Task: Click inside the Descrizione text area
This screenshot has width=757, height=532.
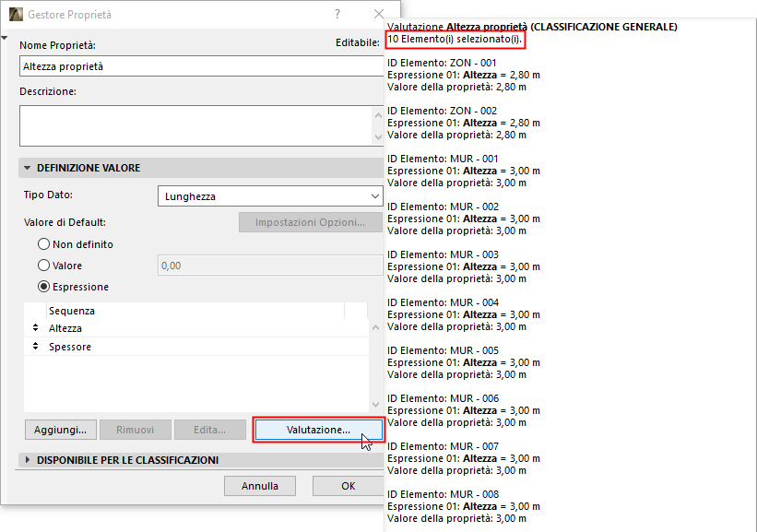Action: [x=196, y=125]
